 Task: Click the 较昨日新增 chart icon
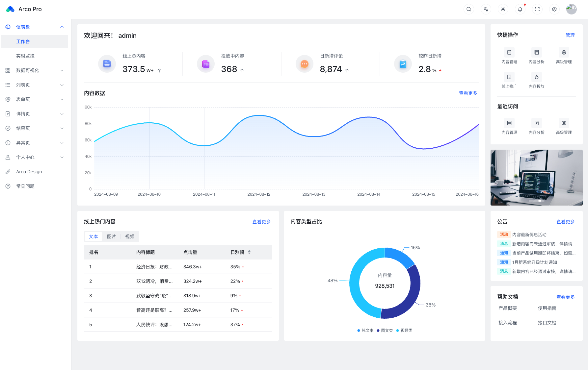pos(403,64)
